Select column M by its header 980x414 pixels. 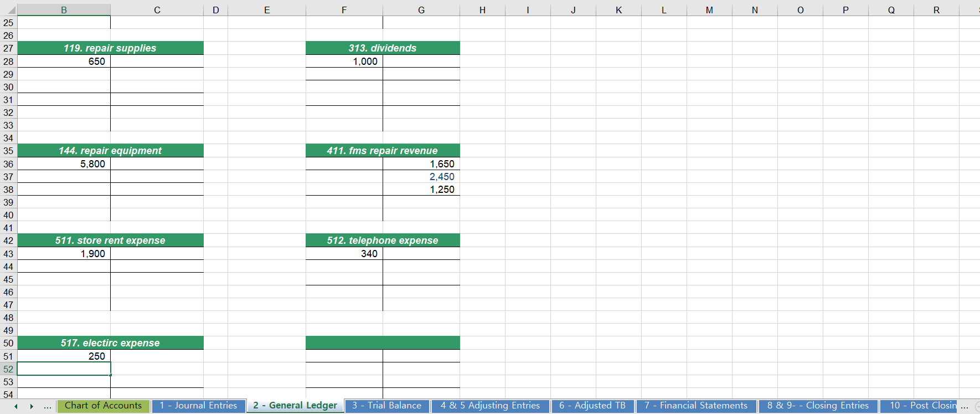click(x=709, y=10)
